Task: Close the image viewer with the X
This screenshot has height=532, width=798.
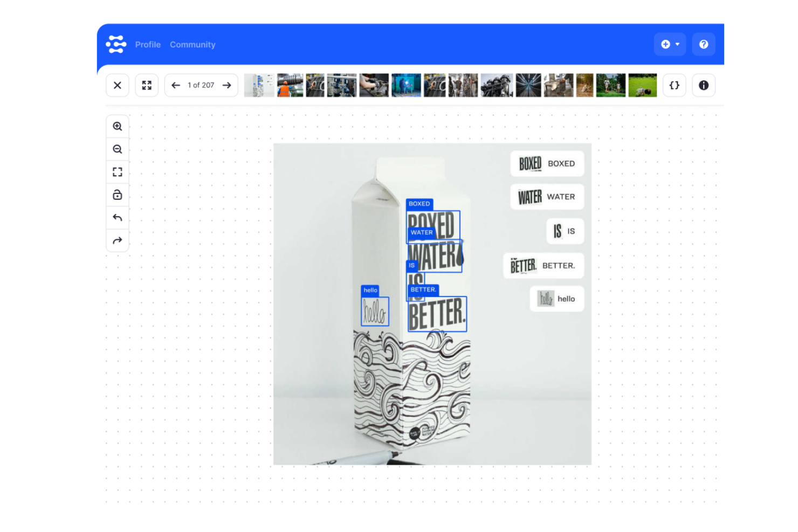Action: [x=118, y=85]
